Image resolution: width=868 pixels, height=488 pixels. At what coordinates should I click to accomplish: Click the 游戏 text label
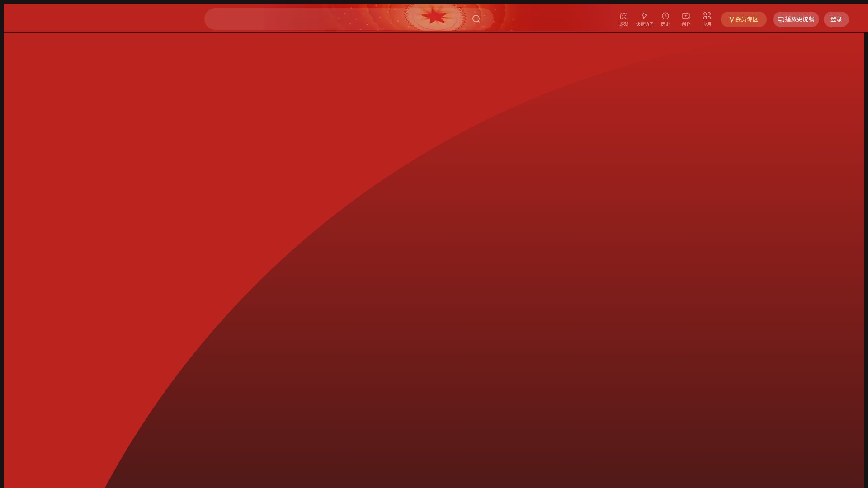[x=623, y=24]
